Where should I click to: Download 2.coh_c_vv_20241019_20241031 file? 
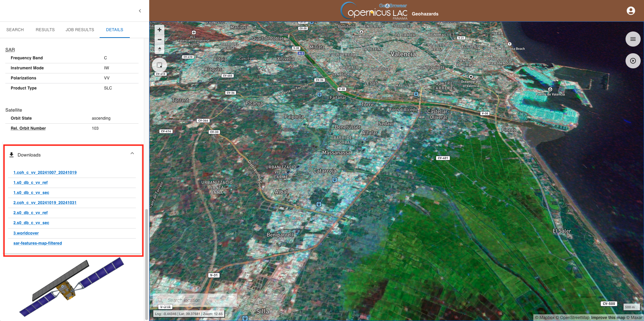[45, 203]
